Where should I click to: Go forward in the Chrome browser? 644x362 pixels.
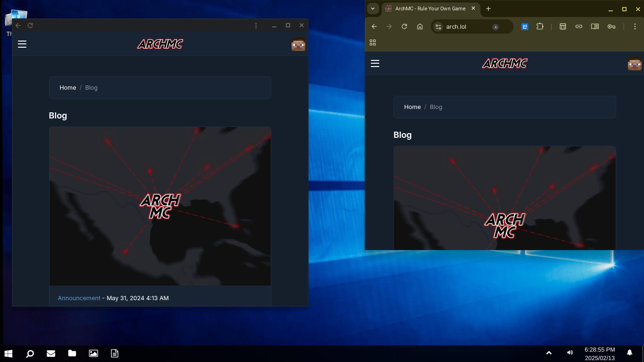(389, 26)
